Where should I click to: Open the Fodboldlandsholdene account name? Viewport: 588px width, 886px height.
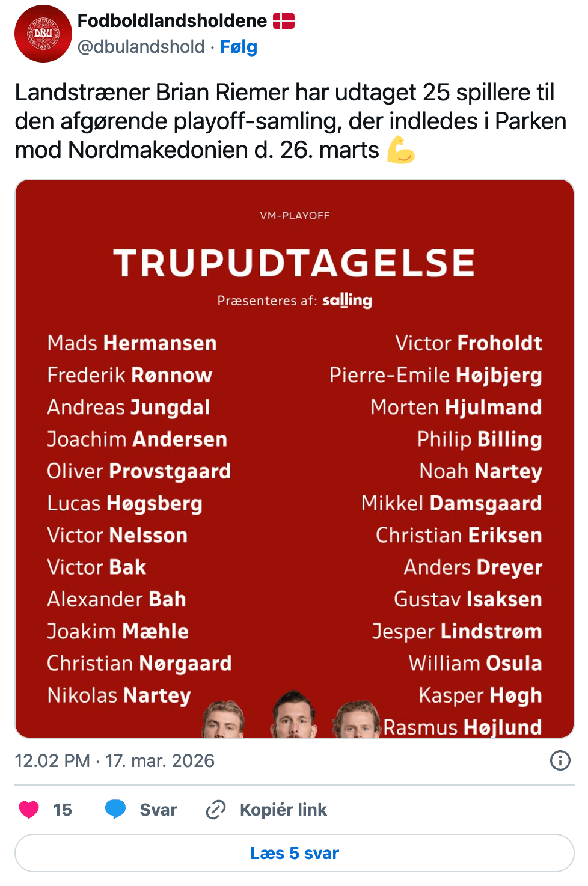pos(172,21)
